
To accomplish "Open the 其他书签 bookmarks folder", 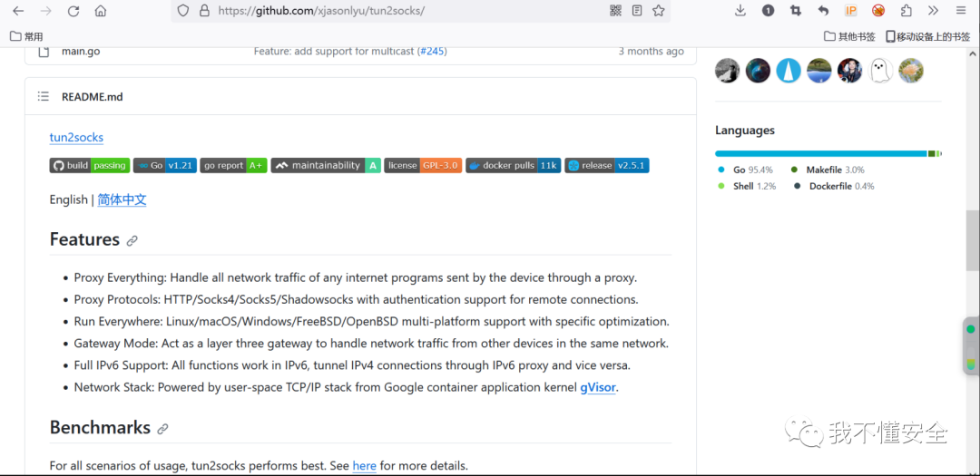I will [849, 36].
